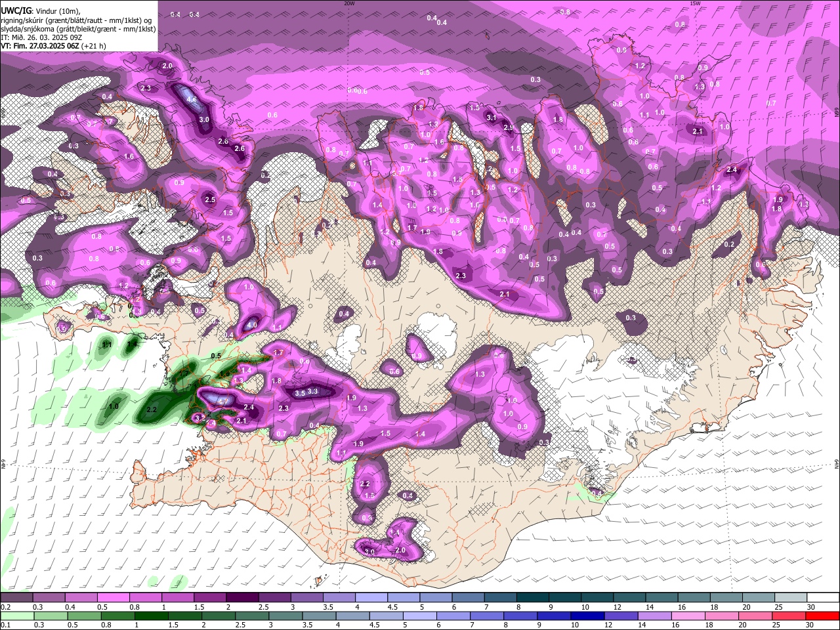The image size is (840, 630).
Task: Click the 'IT: Mið. 26. 03. 2025 09Z' line
Action: [41, 37]
